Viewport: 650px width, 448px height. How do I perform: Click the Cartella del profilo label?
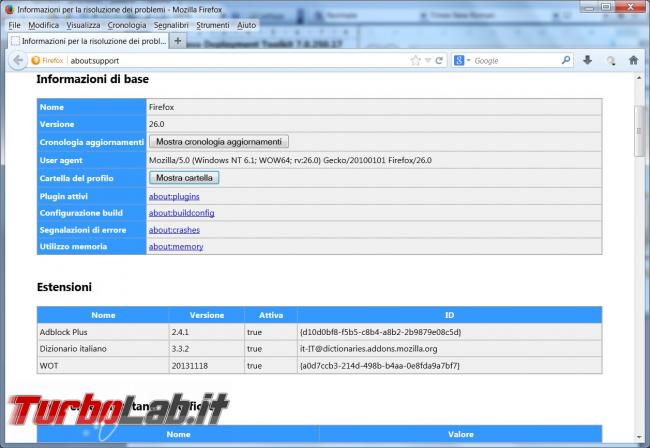(76, 178)
